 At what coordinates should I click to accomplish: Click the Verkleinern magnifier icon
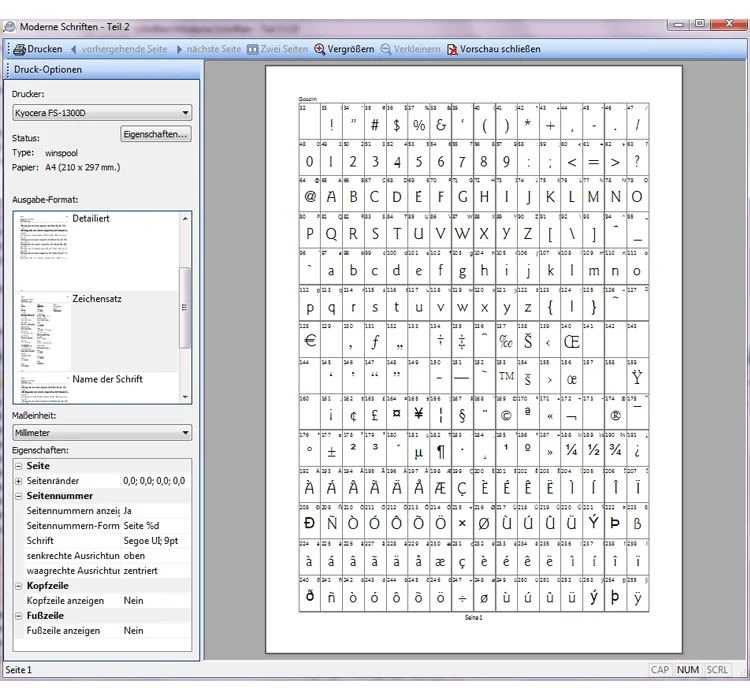point(386,49)
